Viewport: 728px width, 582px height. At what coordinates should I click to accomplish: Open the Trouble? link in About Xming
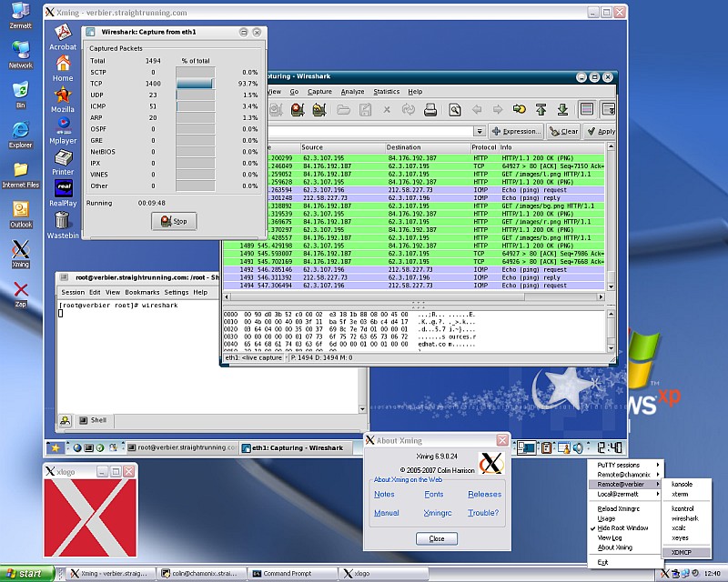[483, 513]
